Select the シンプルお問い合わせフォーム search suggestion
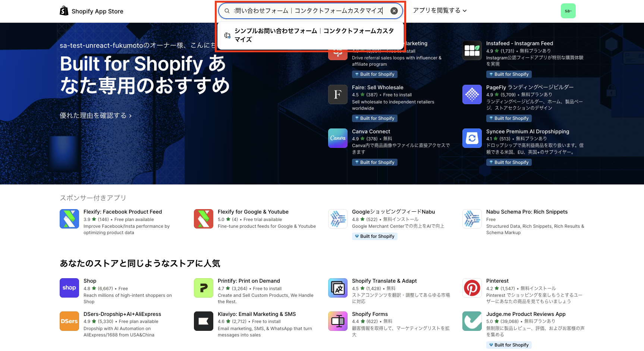Viewport: 644px width, 351px height. pyautogui.click(x=311, y=35)
